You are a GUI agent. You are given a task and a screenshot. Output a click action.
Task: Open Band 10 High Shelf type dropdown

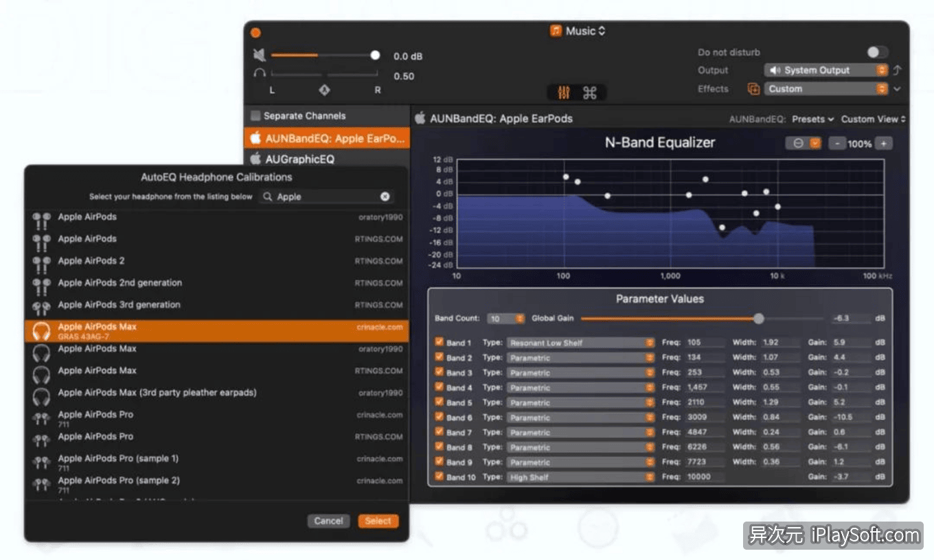(x=581, y=477)
